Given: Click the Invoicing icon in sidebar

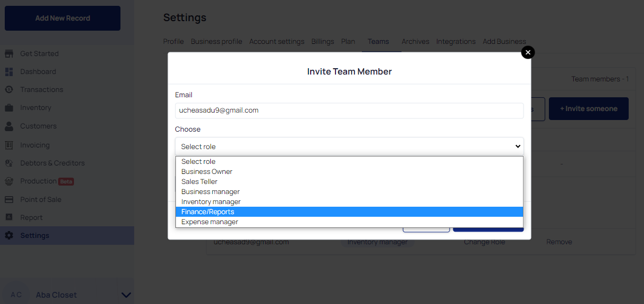Looking at the screenshot, I should (x=9, y=145).
